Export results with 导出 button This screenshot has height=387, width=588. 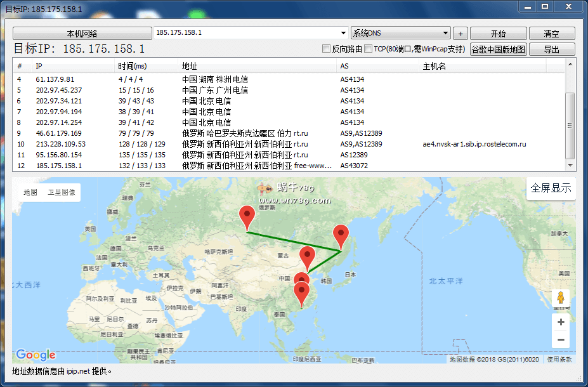click(x=551, y=49)
